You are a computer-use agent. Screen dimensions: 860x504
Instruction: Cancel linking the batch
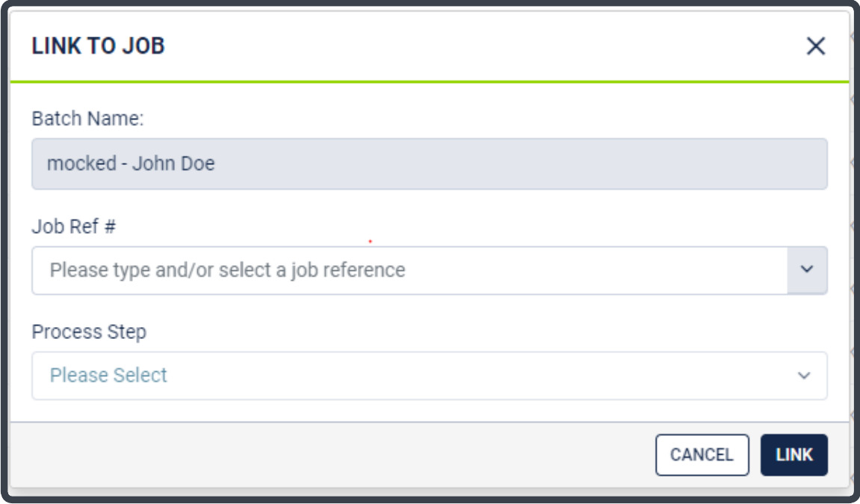[x=702, y=455]
